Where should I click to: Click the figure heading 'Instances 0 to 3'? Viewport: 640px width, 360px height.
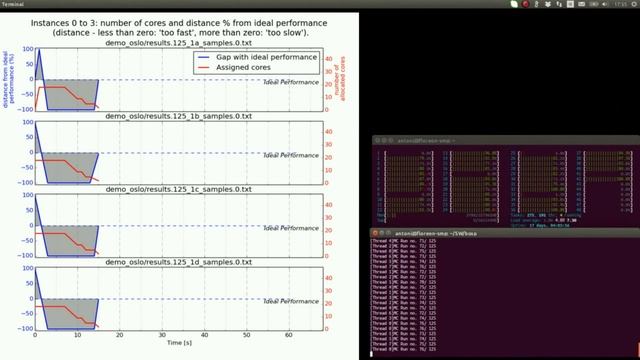179,28
